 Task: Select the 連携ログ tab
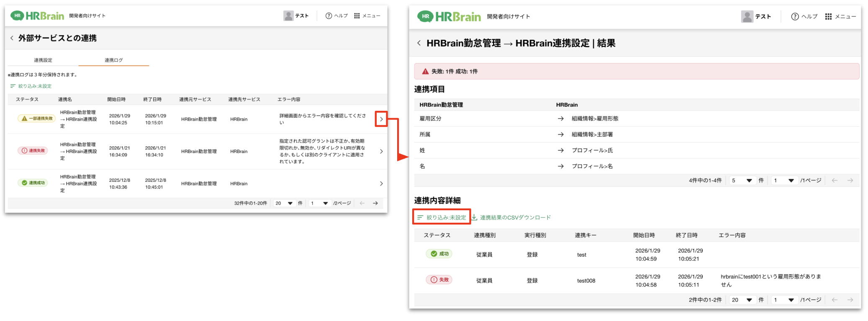(113, 60)
